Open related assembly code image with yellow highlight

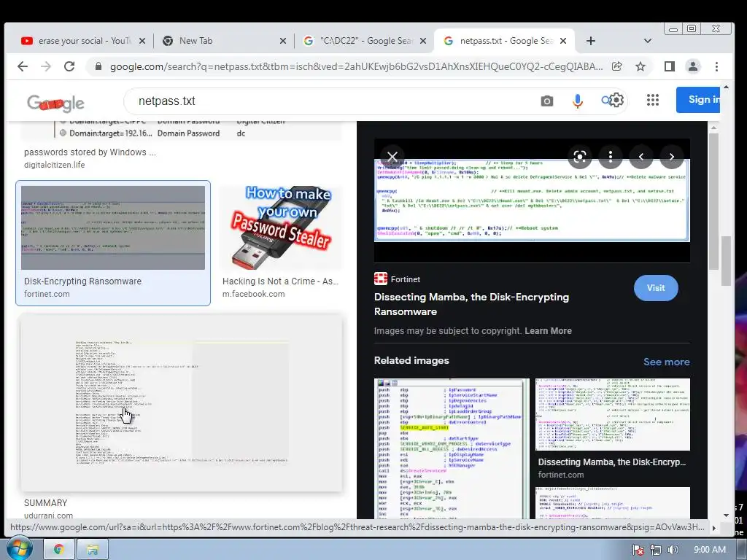[x=452, y=448]
